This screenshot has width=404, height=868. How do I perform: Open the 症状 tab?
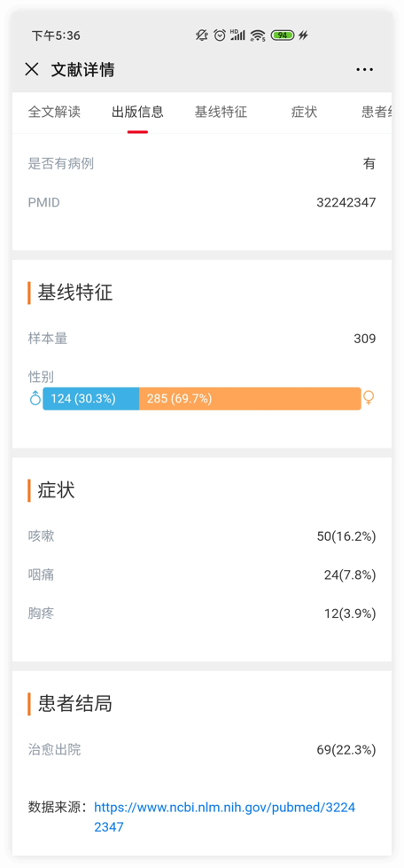coord(305,112)
